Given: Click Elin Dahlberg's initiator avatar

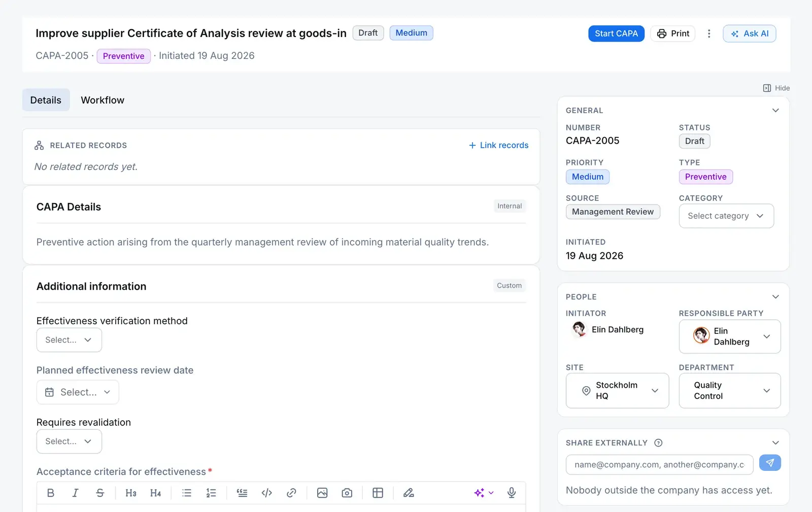Looking at the screenshot, I should pos(579,329).
